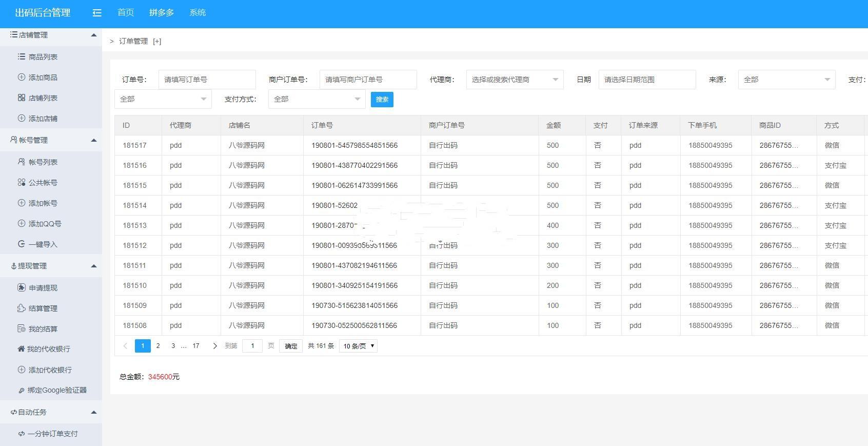
Task: Open the 代理商 search dropdown
Action: tap(515, 80)
